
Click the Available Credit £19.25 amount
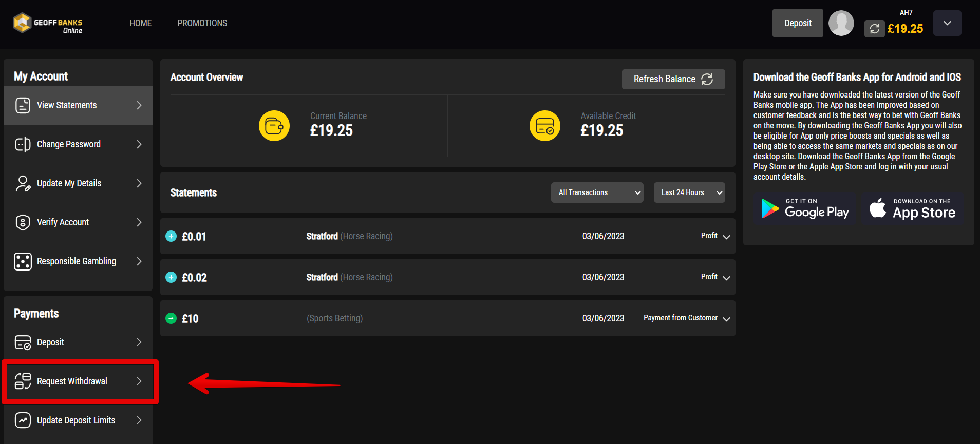602,131
